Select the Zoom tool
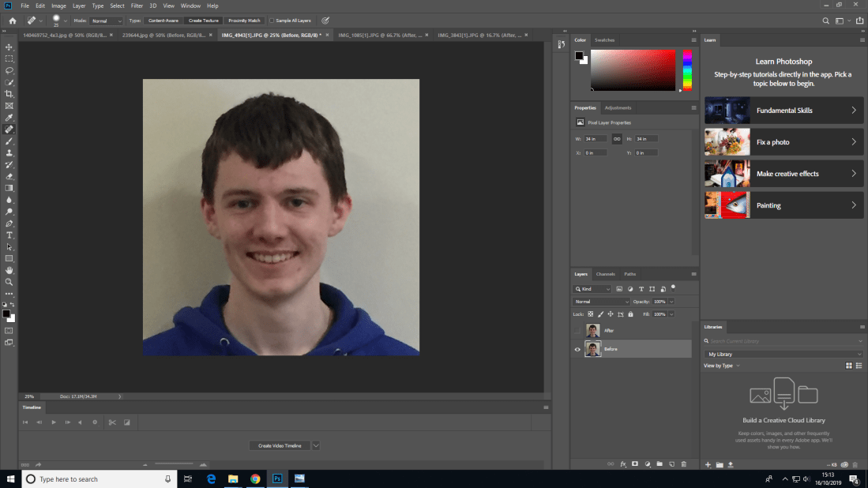 [x=9, y=282]
